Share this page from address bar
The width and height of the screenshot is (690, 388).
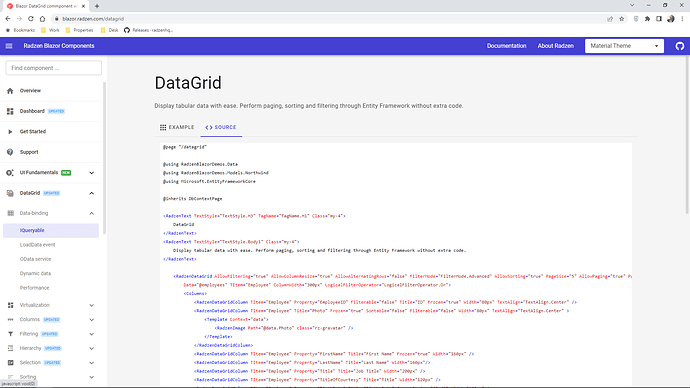click(610, 19)
